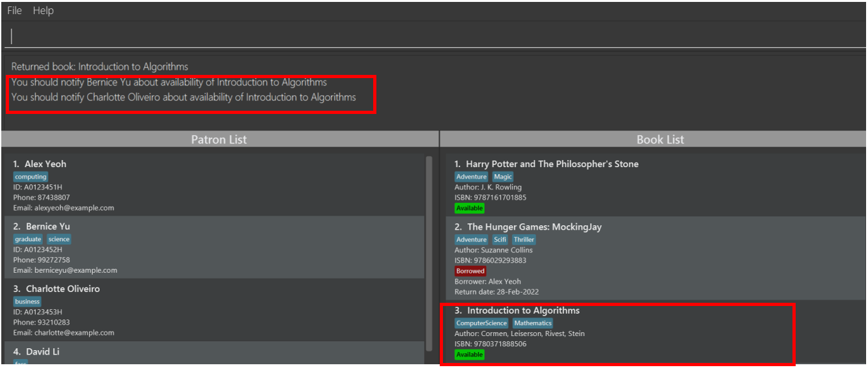Click the patron list vertical scrollbar
Viewport: 868px width, 370px height.
pos(429,253)
